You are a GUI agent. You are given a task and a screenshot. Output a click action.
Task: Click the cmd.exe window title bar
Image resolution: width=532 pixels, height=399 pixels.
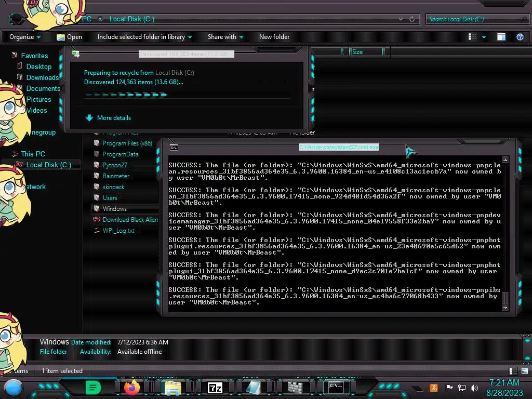pos(339,147)
